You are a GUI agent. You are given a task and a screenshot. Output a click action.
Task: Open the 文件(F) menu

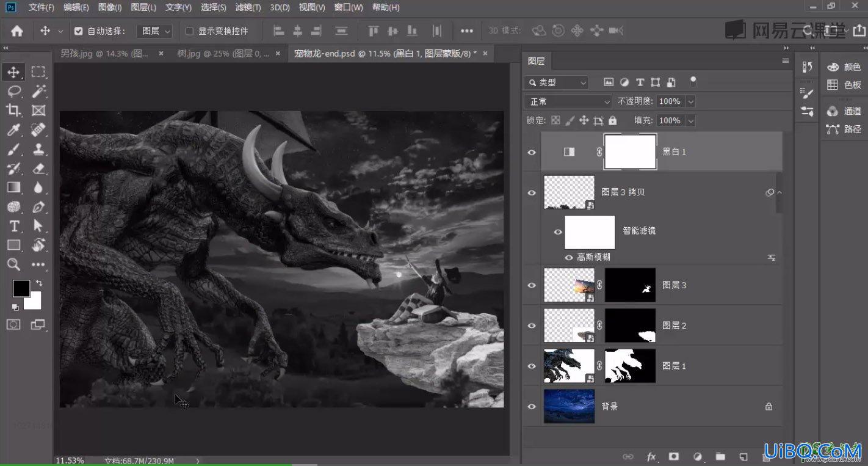(42, 7)
